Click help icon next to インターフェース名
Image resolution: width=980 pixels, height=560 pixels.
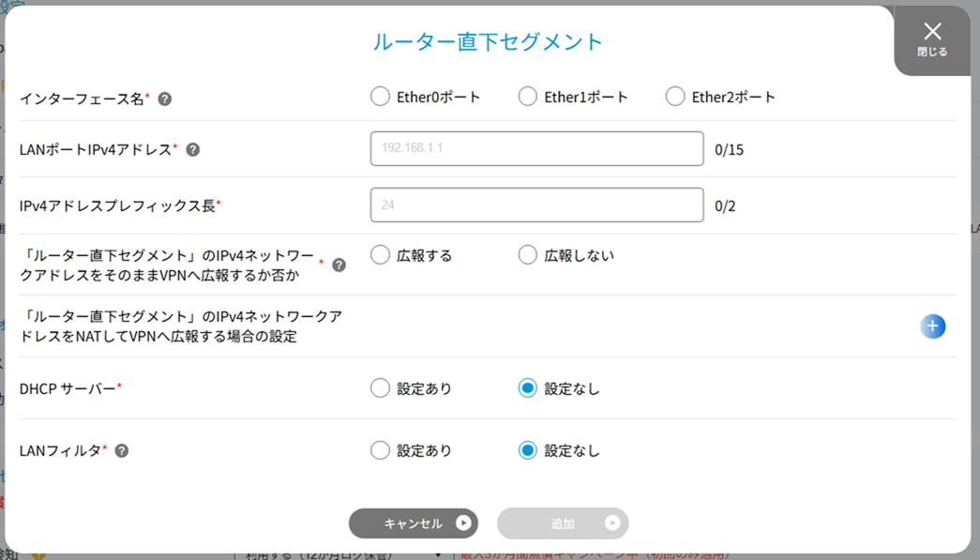(x=164, y=98)
